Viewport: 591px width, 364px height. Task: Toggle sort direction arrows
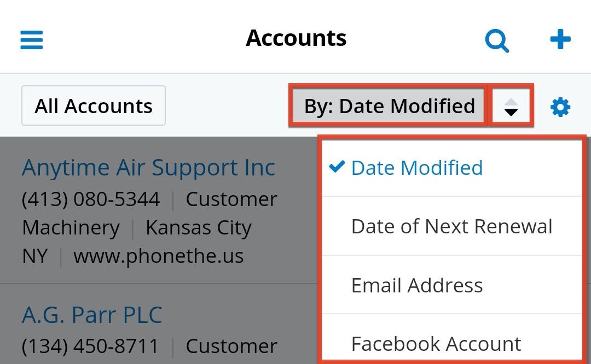click(511, 106)
